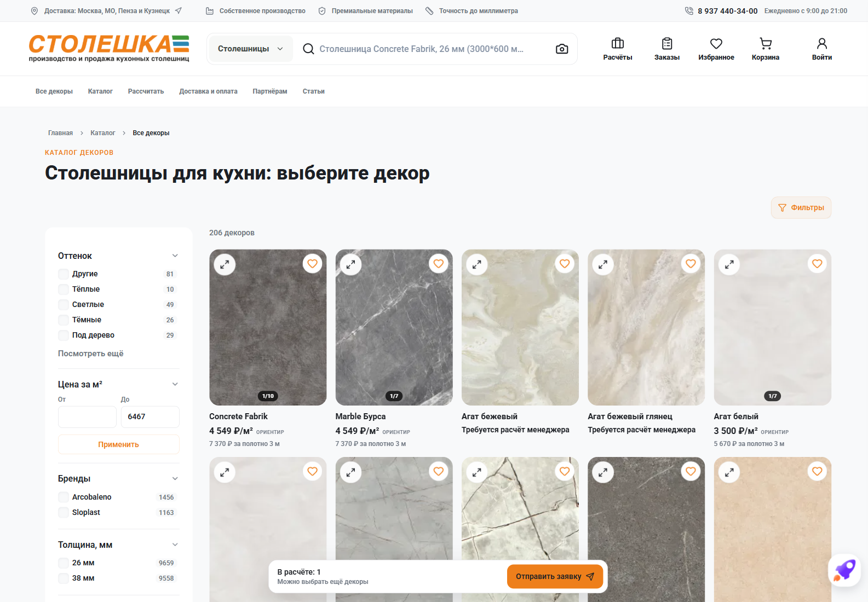868x602 pixels.
Task: Open Избранное favorites in header
Action: pyautogui.click(x=716, y=49)
